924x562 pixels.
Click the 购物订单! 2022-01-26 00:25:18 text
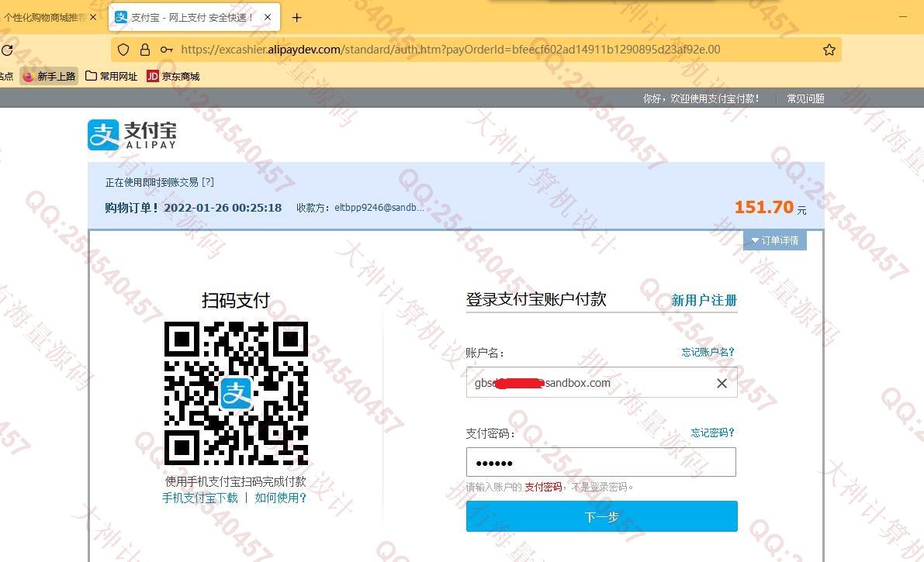click(193, 208)
